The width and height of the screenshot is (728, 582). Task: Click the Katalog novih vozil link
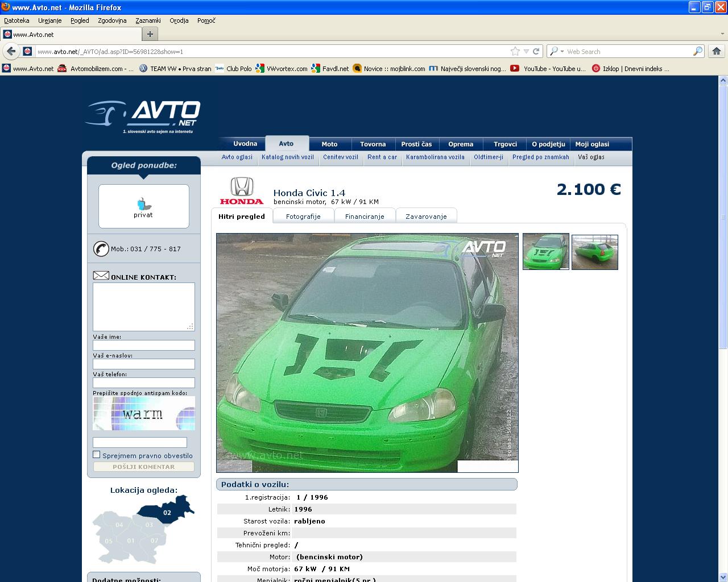click(288, 157)
